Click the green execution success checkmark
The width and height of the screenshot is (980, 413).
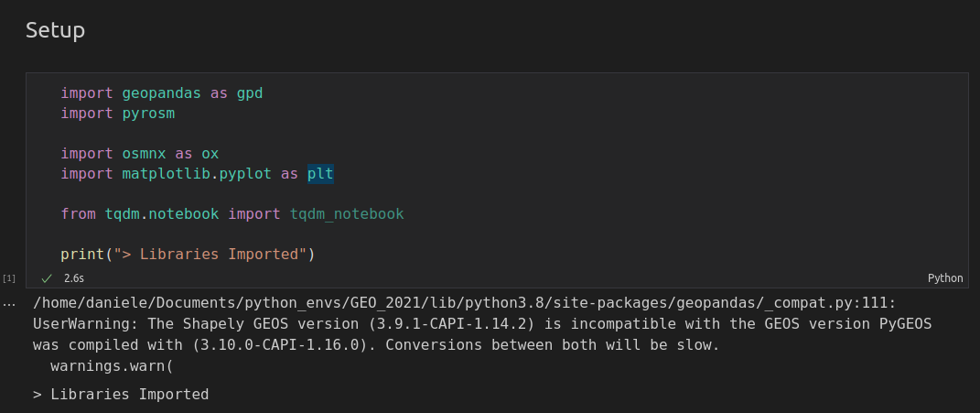pos(47,277)
